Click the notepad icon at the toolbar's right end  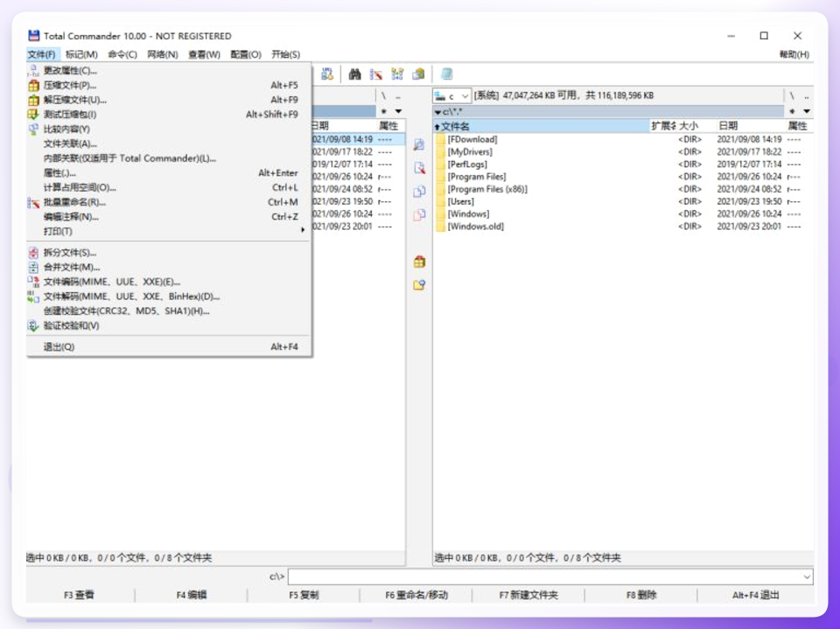(446, 74)
